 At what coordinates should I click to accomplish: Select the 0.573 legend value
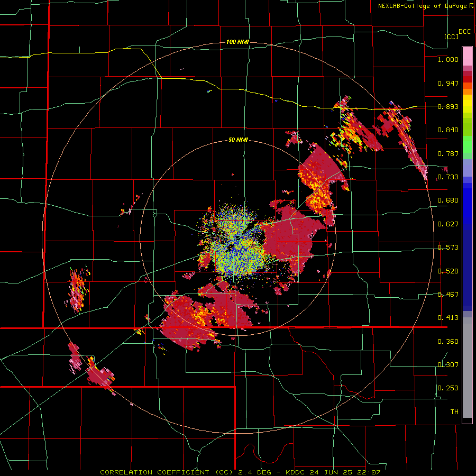pos(448,248)
